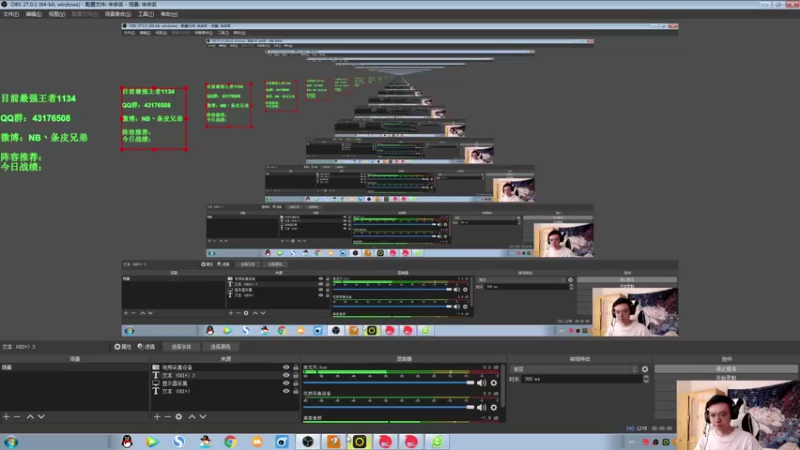800x450 pixels.
Task: Move scene down in the scenes panel
Action: coord(41,417)
